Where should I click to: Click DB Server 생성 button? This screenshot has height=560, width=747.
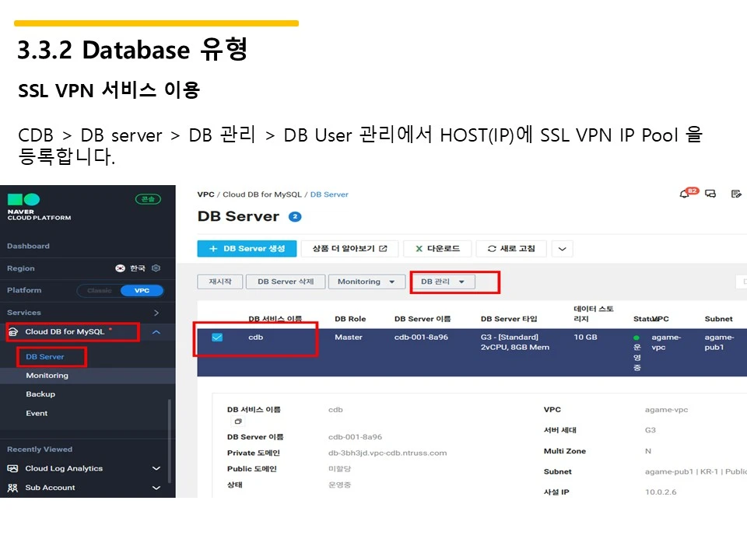(247, 249)
